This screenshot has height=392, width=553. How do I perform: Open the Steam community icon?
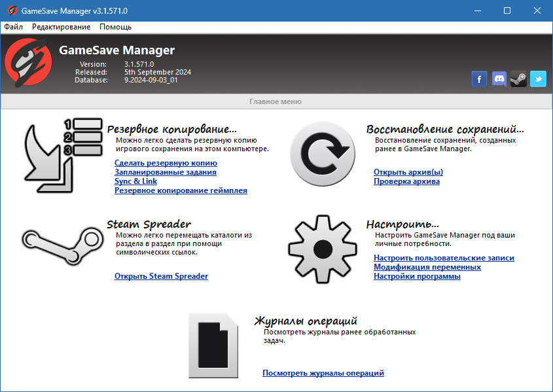(518, 79)
